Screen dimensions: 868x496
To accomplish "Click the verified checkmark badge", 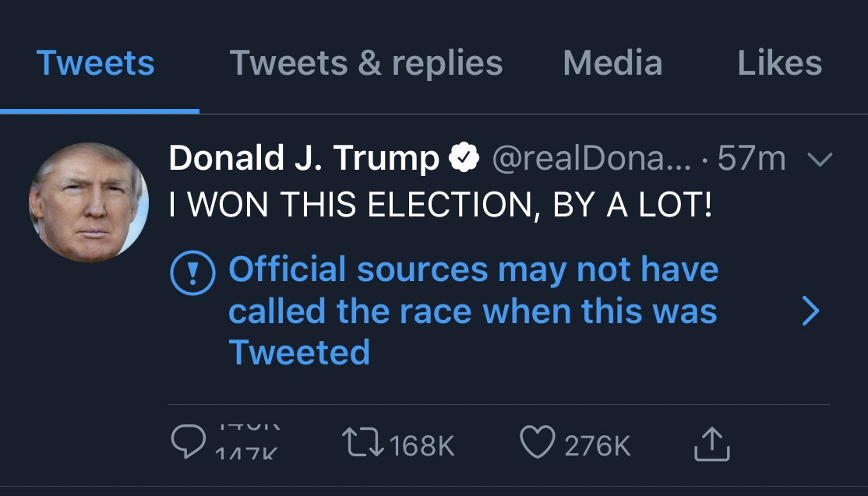I will tap(464, 158).
